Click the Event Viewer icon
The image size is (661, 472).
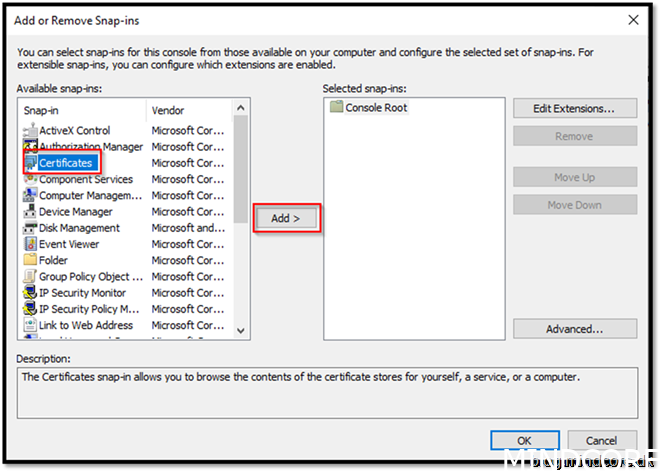pyautogui.click(x=30, y=244)
